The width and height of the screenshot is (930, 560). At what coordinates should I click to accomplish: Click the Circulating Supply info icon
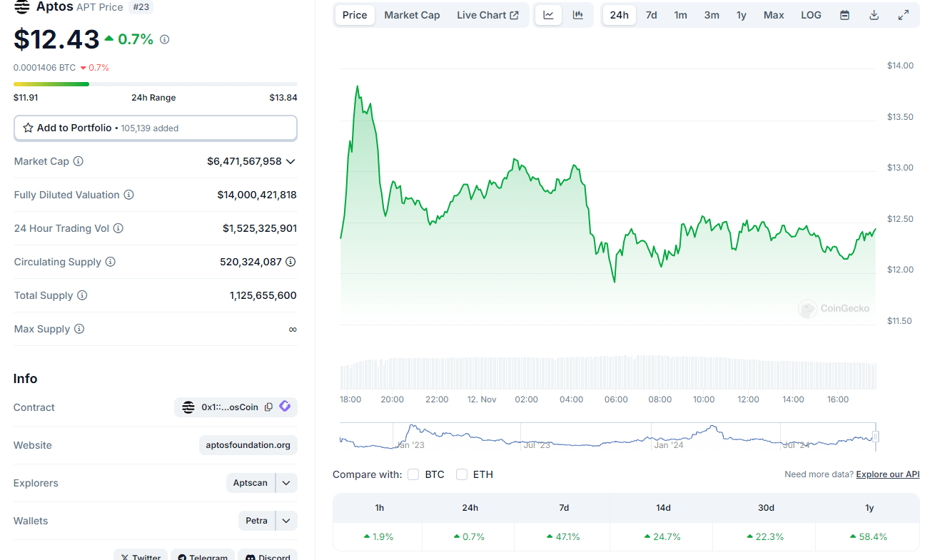coord(110,262)
